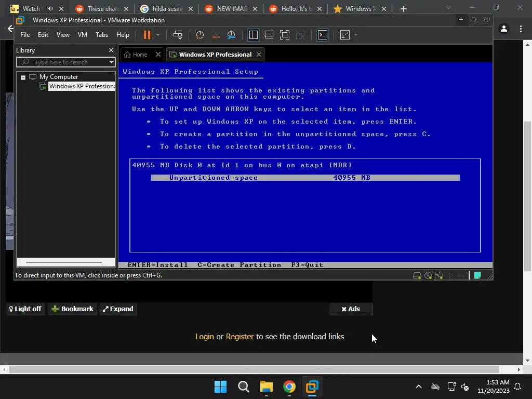532x399 pixels.
Task: Click the Light off button
Action: [25, 309]
